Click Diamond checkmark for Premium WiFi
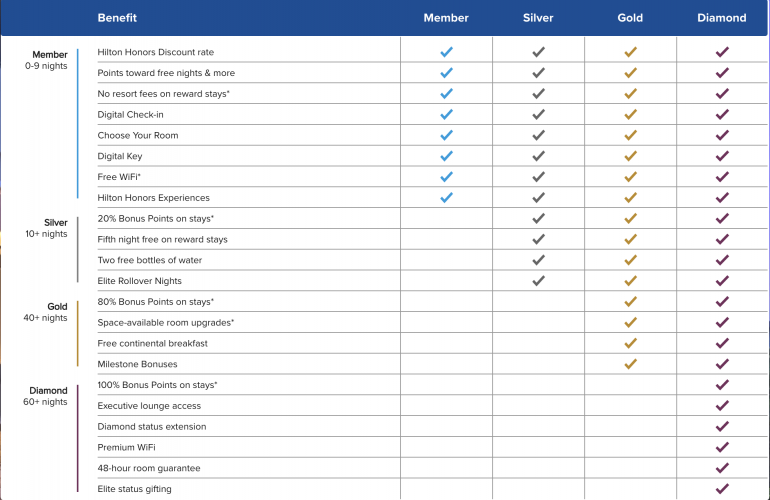 click(x=722, y=447)
